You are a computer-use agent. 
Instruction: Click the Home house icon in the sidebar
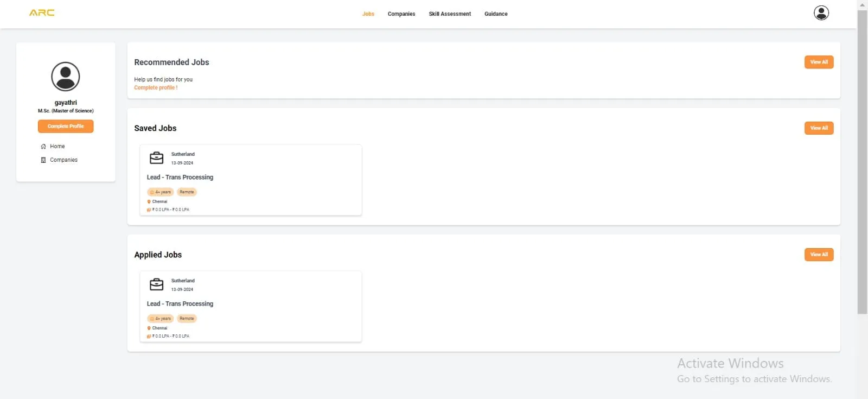pos(43,147)
